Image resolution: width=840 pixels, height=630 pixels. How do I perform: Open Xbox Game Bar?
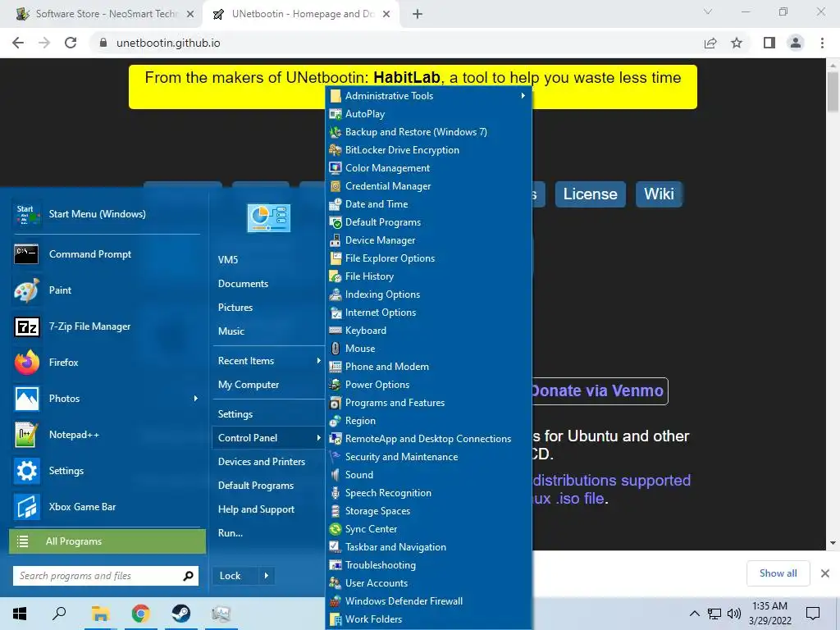tap(106, 507)
